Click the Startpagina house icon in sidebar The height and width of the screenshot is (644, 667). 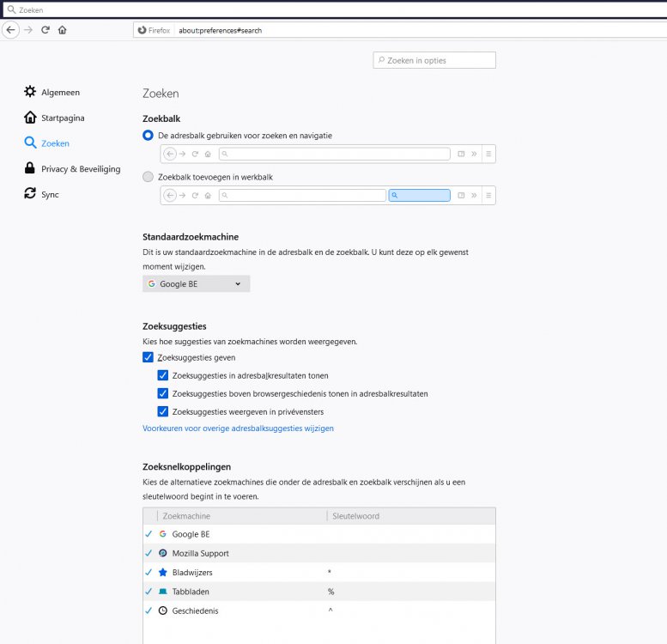[x=30, y=117]
